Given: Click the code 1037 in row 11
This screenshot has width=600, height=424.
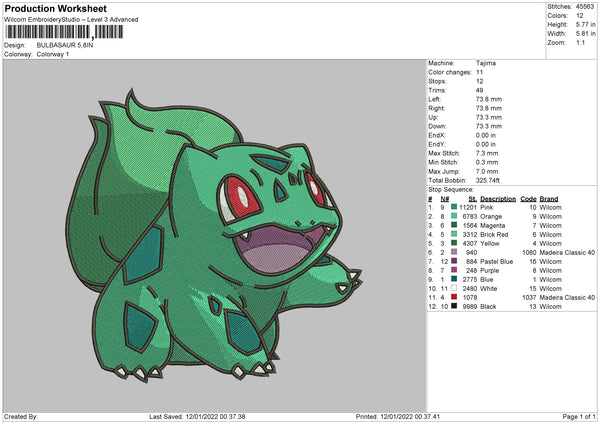Looking at the screenshot, I should (x=529, y=297).
